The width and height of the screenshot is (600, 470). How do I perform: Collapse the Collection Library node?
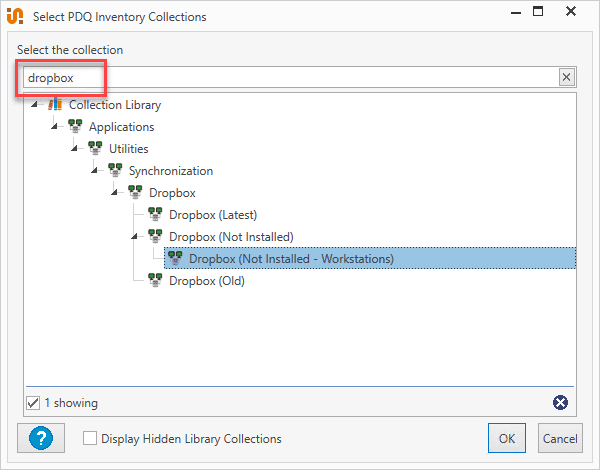tap(34, 104)
